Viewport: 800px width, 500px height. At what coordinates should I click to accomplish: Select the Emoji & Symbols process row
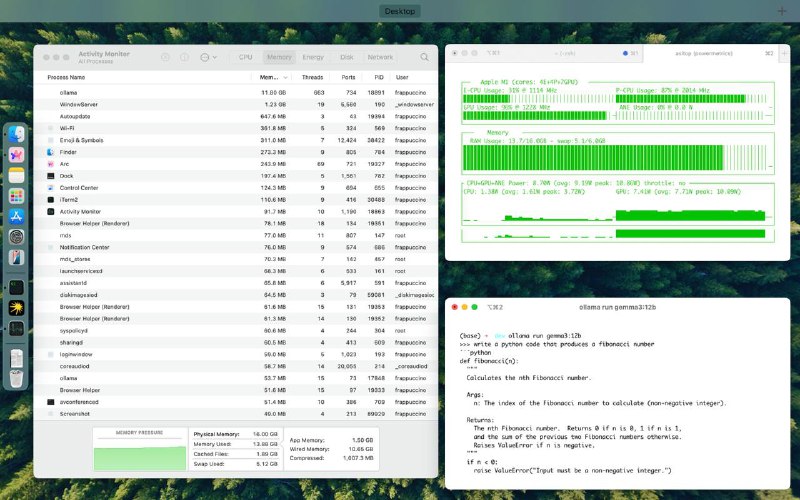tap(236, 140)
